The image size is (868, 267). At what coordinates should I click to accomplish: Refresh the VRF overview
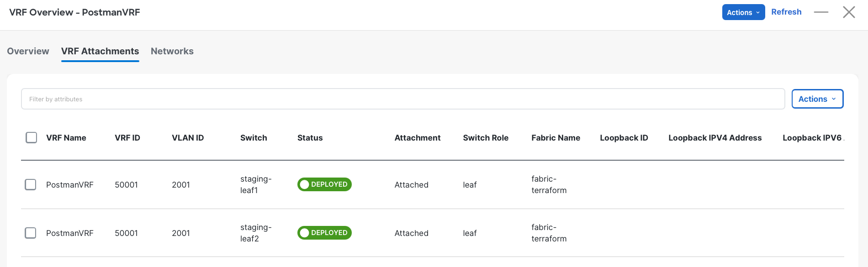[x=786, y=12]
